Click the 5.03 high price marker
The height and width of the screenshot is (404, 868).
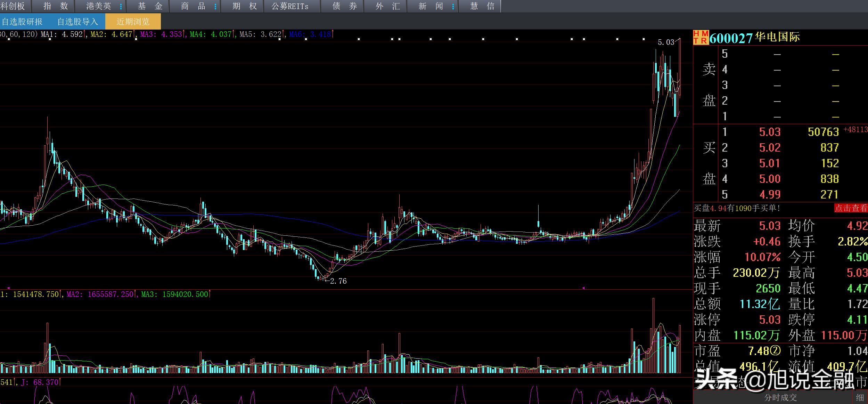tap(665, 42)
